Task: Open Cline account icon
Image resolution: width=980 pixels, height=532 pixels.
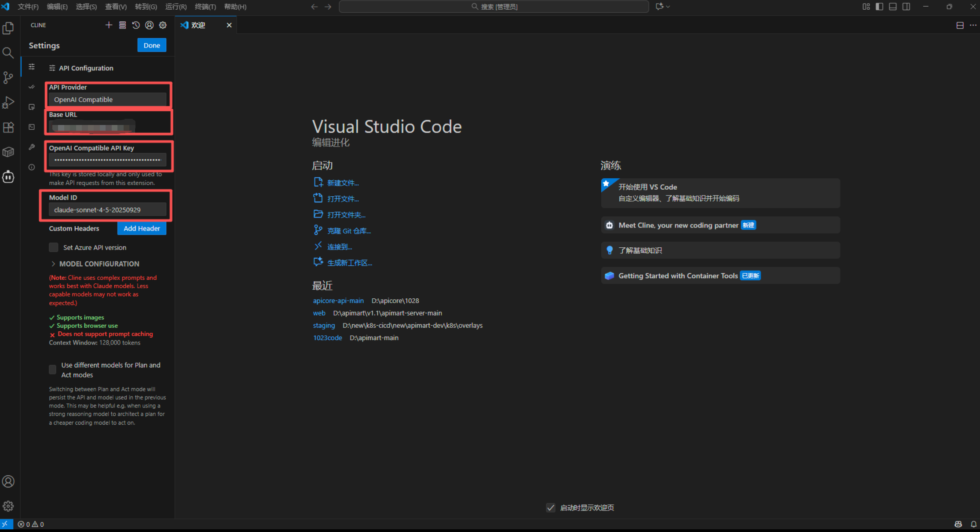Action: tap(150, 25)
